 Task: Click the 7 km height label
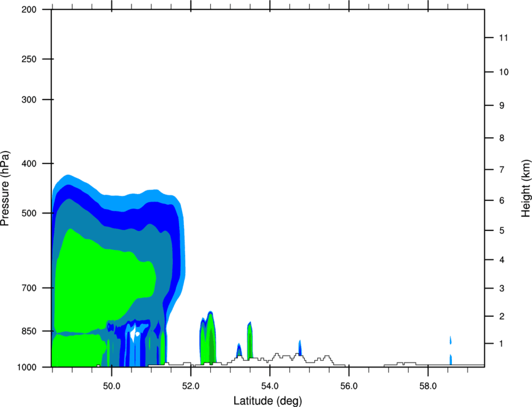tap(502, 170)
